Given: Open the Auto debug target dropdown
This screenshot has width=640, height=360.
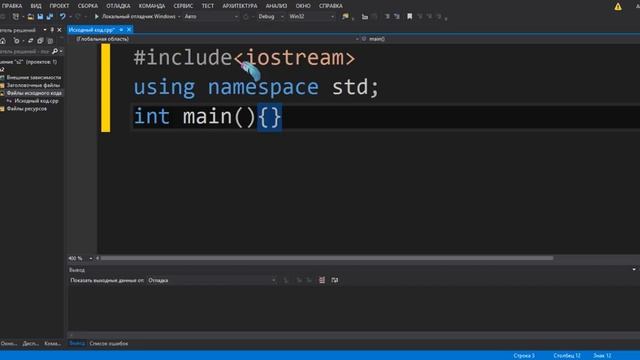Looking at the screenshot, I should 211,17.
